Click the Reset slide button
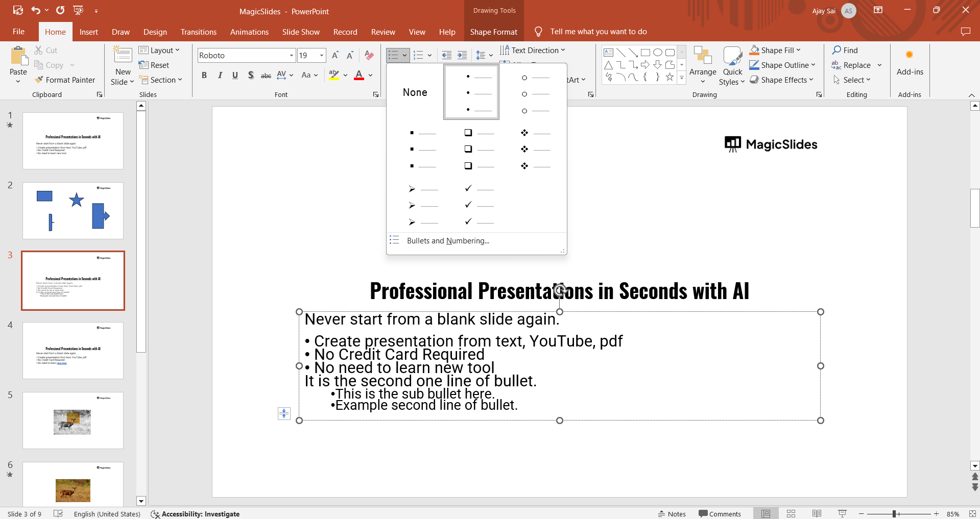The image size is (980, 519). pyautogui.click(x=154, y=65)
